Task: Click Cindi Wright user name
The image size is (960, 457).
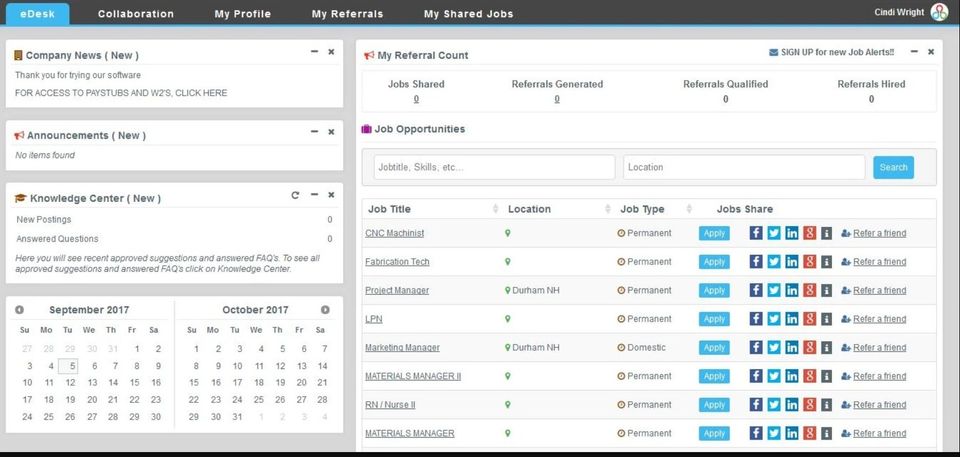Action: tap(899, 12)
